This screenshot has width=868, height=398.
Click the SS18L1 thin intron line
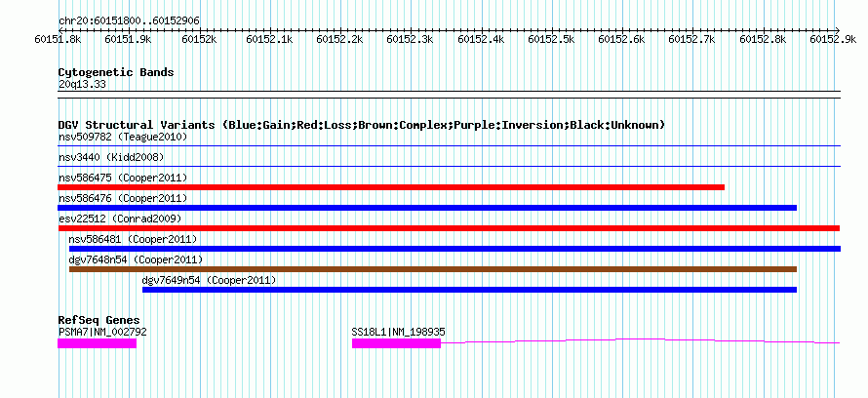coord(641,340)
